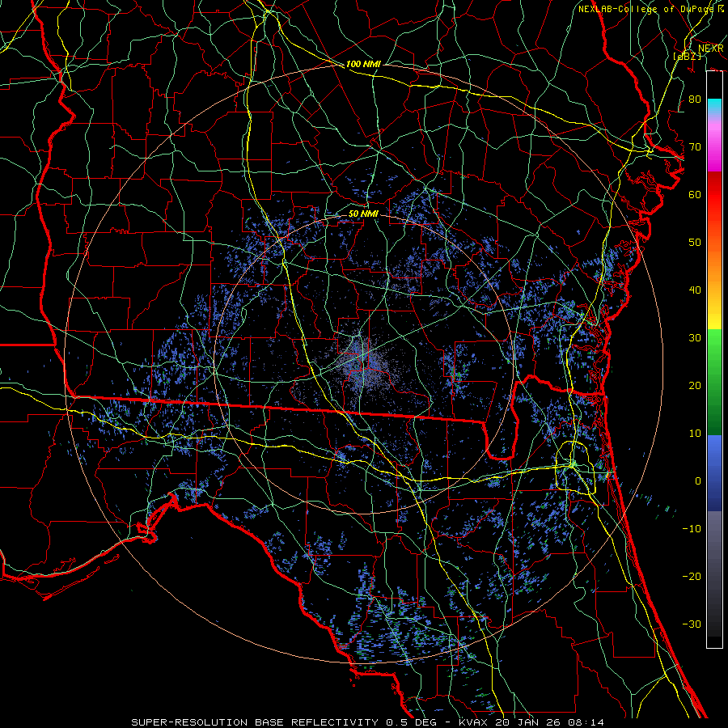Click the 08:14 timestamp
The width and height of the screenshot is (728, 728).
point(586,722)
